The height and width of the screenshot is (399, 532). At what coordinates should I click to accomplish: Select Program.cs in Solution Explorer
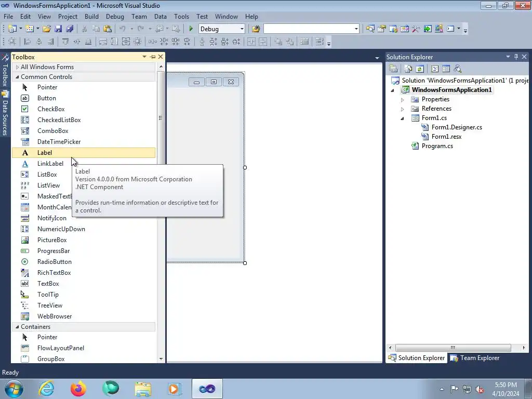click(x=437, y=146)
